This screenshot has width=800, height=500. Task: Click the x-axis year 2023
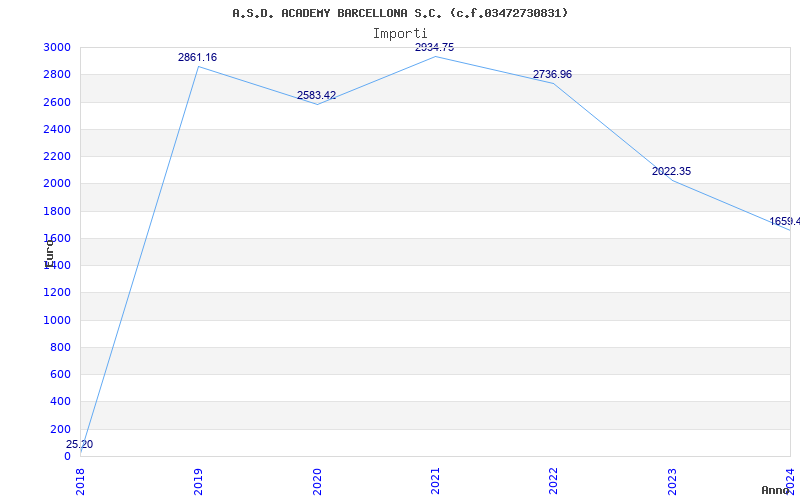672,482
